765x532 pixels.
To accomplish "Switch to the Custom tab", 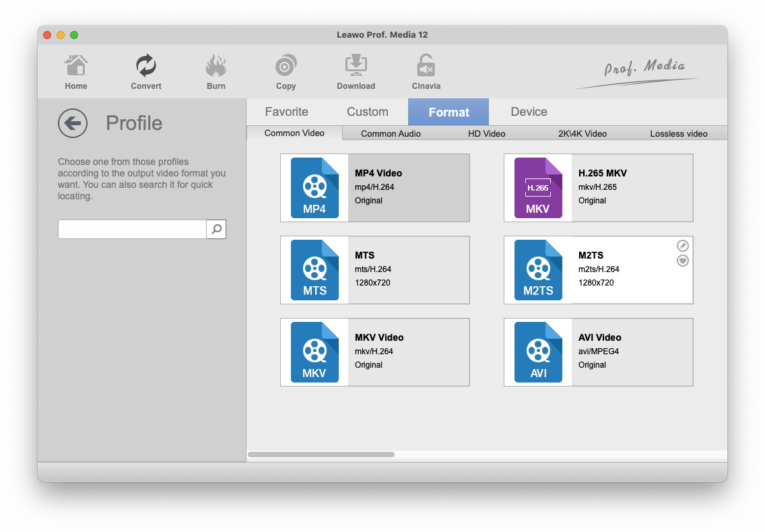I will pyautogui.click(x=367, y=112).
